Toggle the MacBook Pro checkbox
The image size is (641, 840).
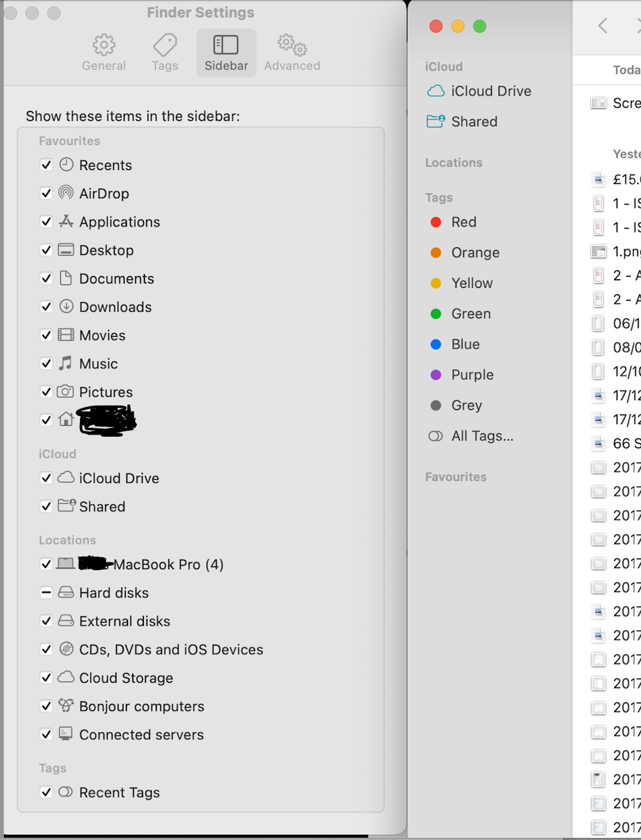pyautogui.click(x=46, y=564)
